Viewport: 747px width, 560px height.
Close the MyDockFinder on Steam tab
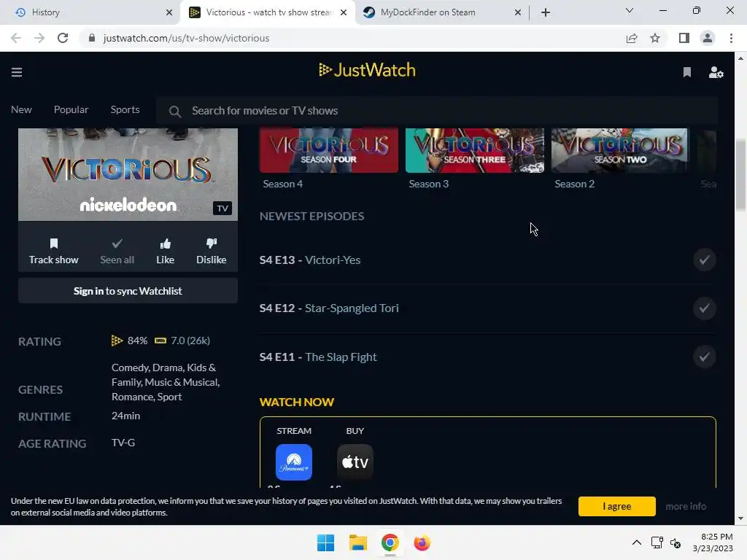pos(518,12)
